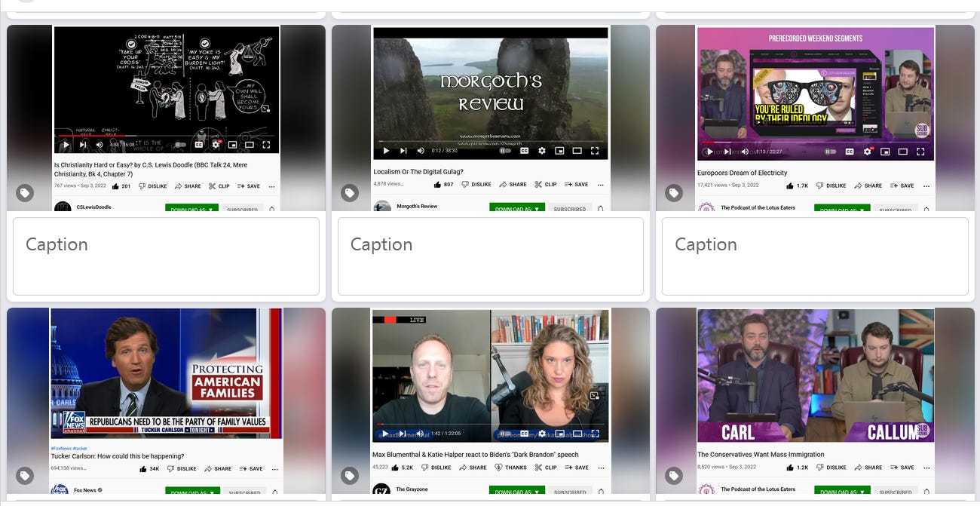Seek on the Europoors Dream of Electricity progress bar

click(x=816, y=142)
